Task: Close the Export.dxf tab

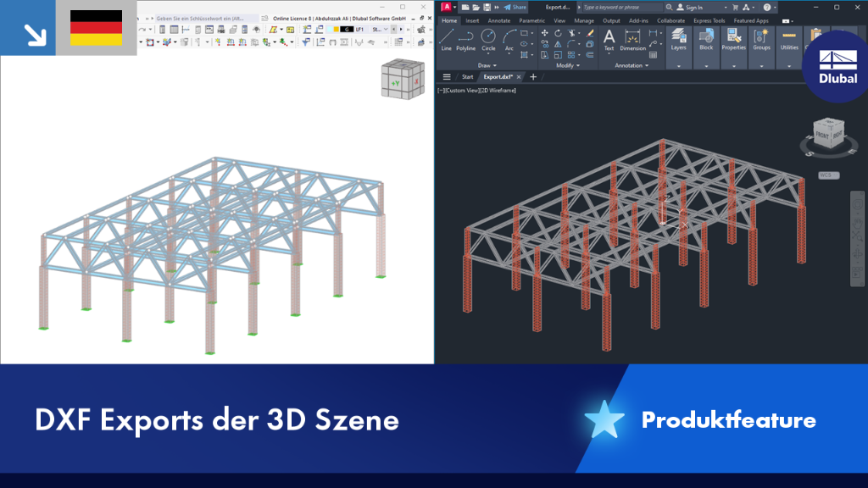Action: coord(519,77)
